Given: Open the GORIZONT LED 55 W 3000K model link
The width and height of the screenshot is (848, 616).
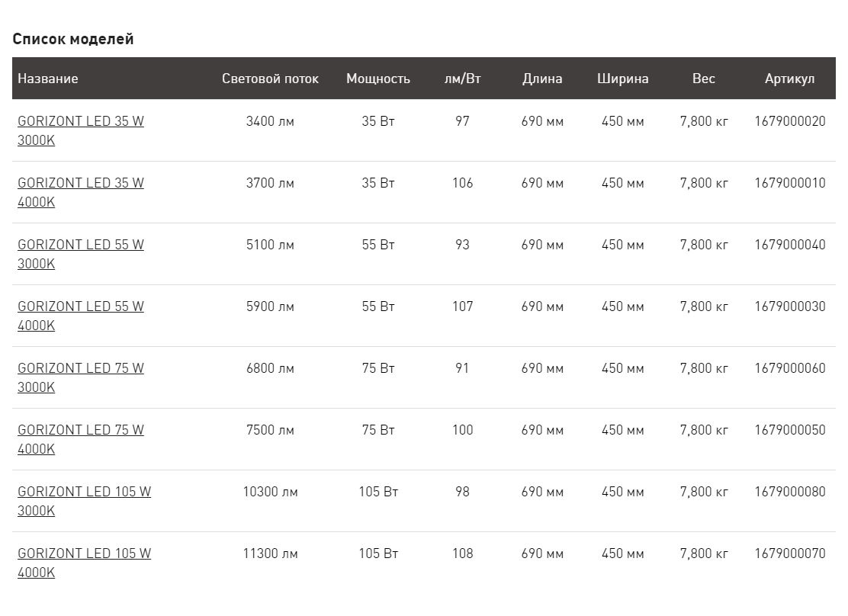Looking at the screenshot, I should tap(81, 254).
